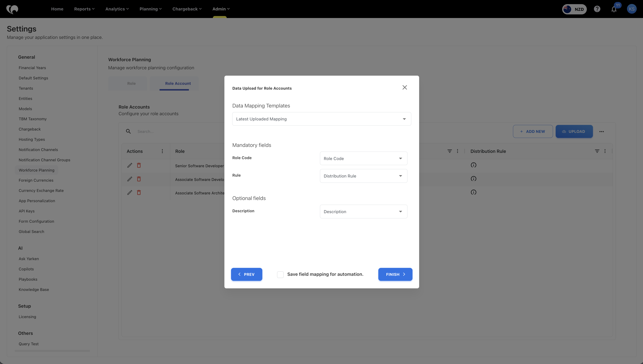Click the UPLOAD button

coord(574,131)
